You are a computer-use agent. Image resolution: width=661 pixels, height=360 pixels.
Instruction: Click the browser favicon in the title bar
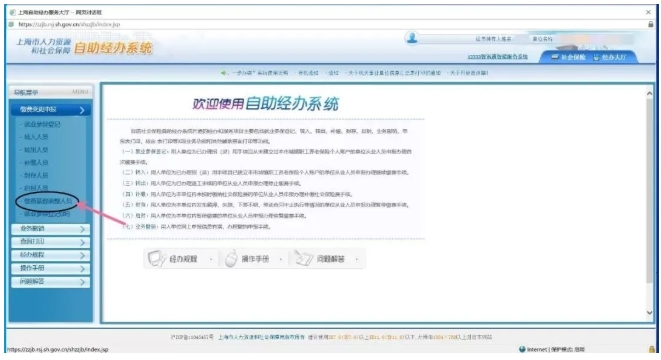12,12
